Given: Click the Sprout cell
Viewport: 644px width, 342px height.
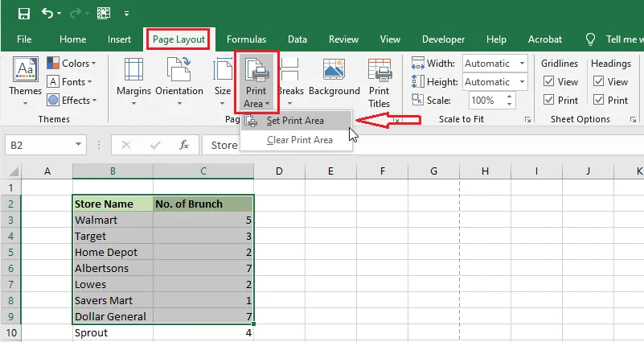Looking at the screenshot, I should coord(113,332).
